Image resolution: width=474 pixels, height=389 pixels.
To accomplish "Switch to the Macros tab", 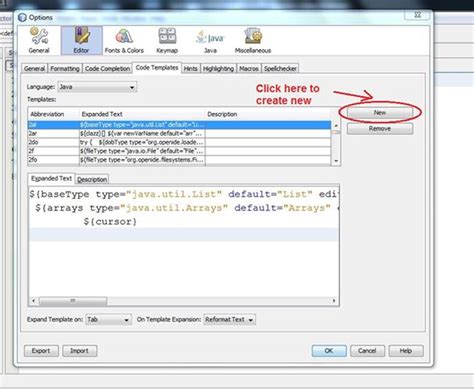I will point(249,68).
